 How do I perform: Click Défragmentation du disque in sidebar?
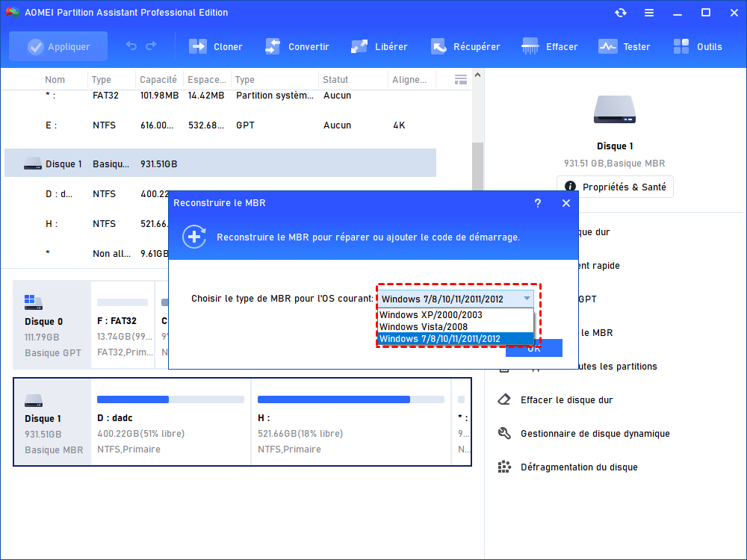pos(578,467)
